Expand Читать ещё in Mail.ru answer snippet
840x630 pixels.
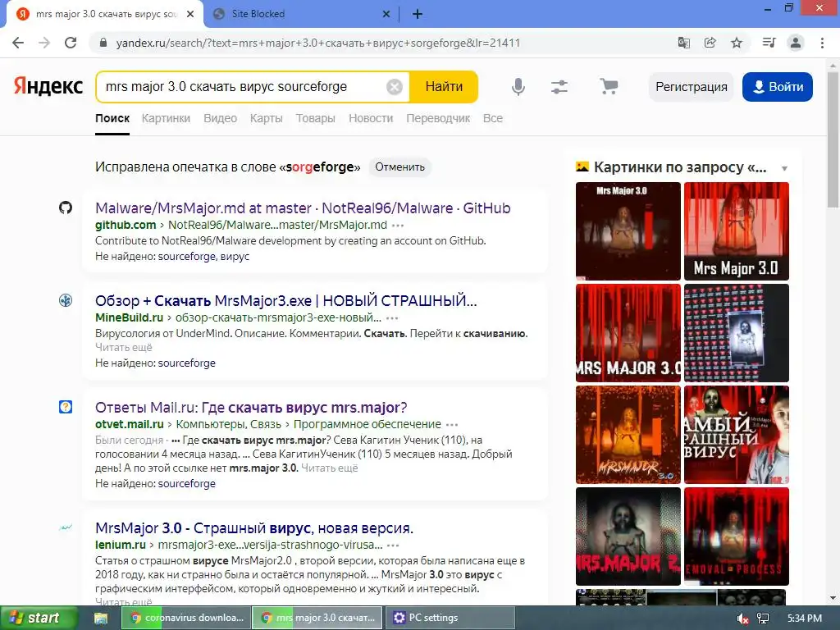pyautogui.click(x=330, y=468)
